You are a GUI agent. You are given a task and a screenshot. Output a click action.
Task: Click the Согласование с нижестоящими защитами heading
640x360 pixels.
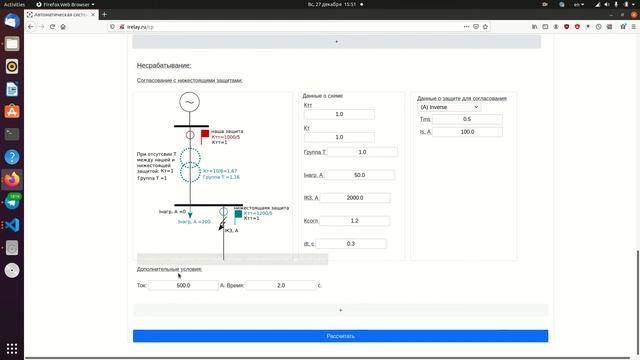click(189, 80)
